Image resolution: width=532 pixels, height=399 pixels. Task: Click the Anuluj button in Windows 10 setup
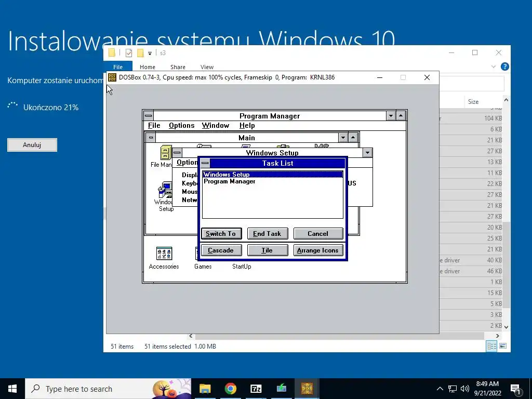click(32, 145)
